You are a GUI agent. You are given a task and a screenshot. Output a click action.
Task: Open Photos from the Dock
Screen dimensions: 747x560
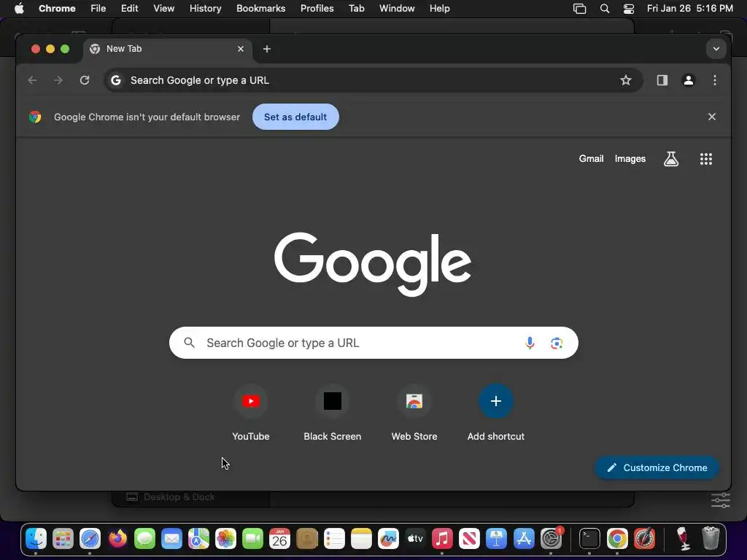pos(226,539)
